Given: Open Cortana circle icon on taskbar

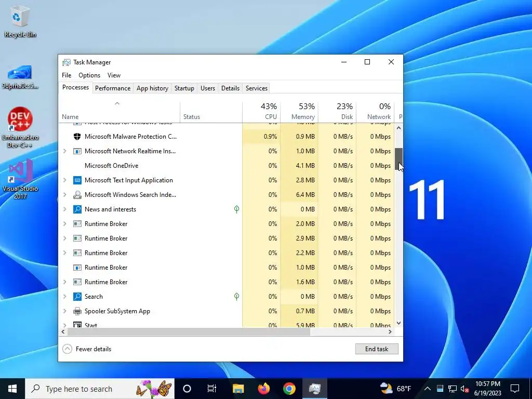Looking at the screenshot, I should pyautogui.click(x=187, y=389).
